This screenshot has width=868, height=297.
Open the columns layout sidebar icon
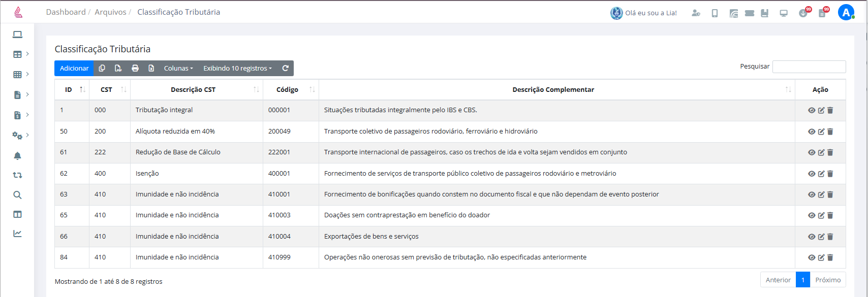pos(17,214)
